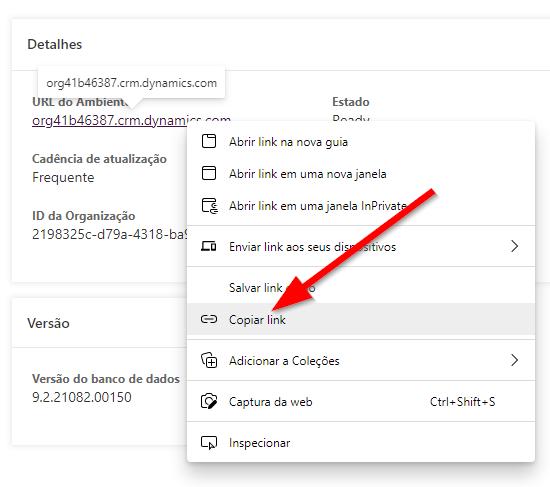Click the Cadência de atualização label

pyautogui.click(x=99, y=159)
